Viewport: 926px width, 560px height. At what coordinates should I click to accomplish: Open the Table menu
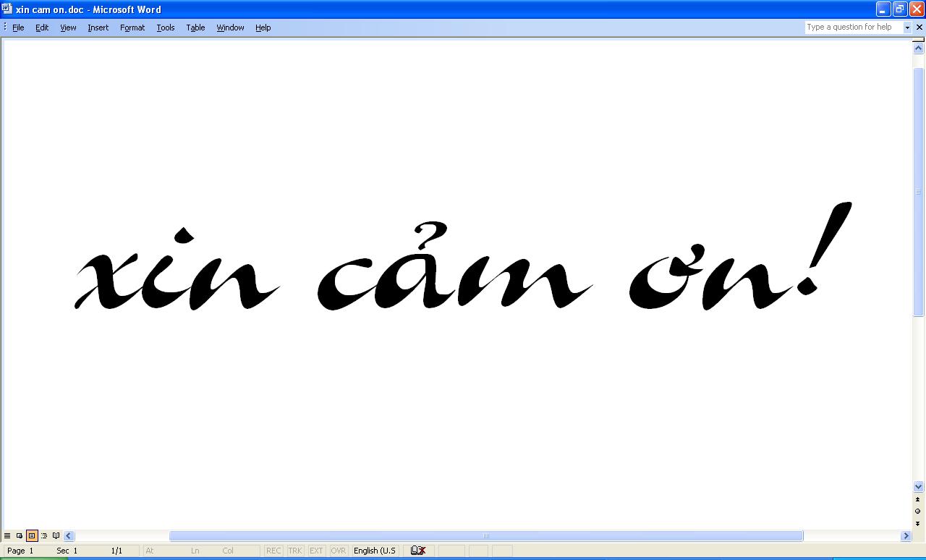(195, 27)
